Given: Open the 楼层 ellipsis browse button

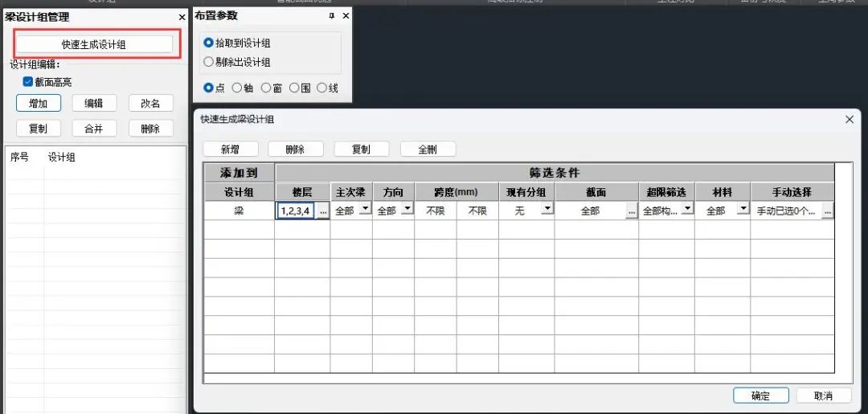Looking at the screenshot, I should click(x=323, y=211).
